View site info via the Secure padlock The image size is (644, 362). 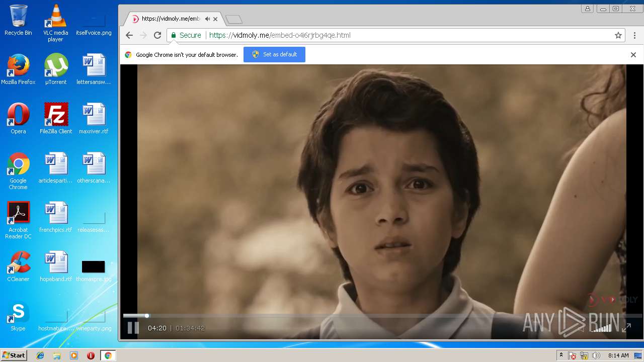[x=186, y=35]
